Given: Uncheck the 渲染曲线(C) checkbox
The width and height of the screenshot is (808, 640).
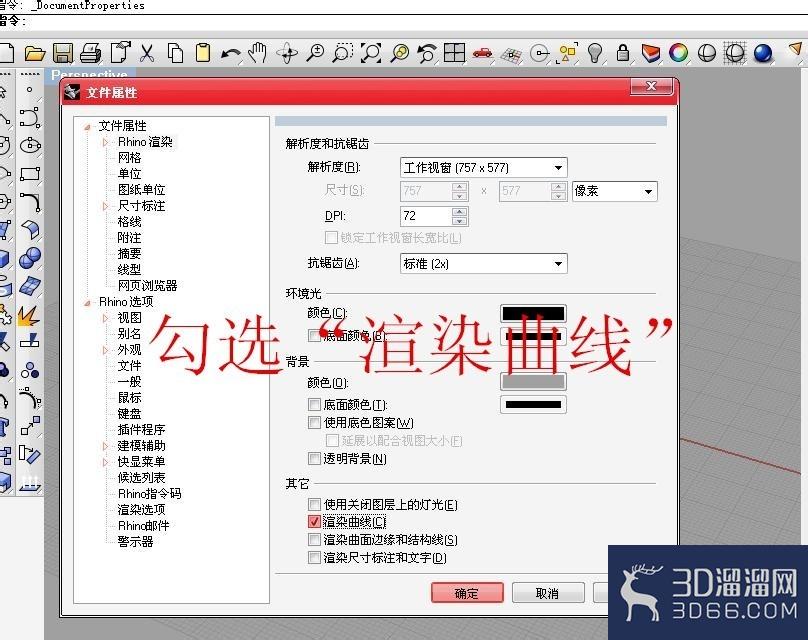Looking at the screenshot, I should point(314,521).
